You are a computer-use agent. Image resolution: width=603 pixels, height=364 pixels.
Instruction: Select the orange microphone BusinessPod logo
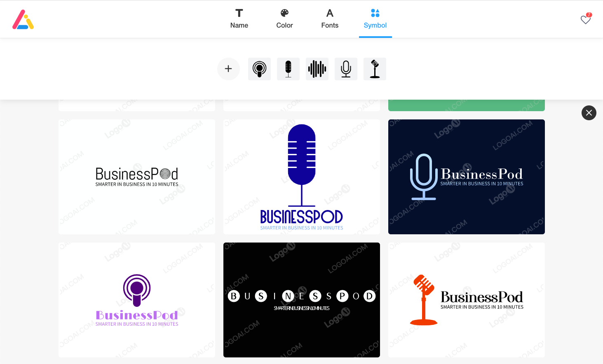(x=467, y=300)
